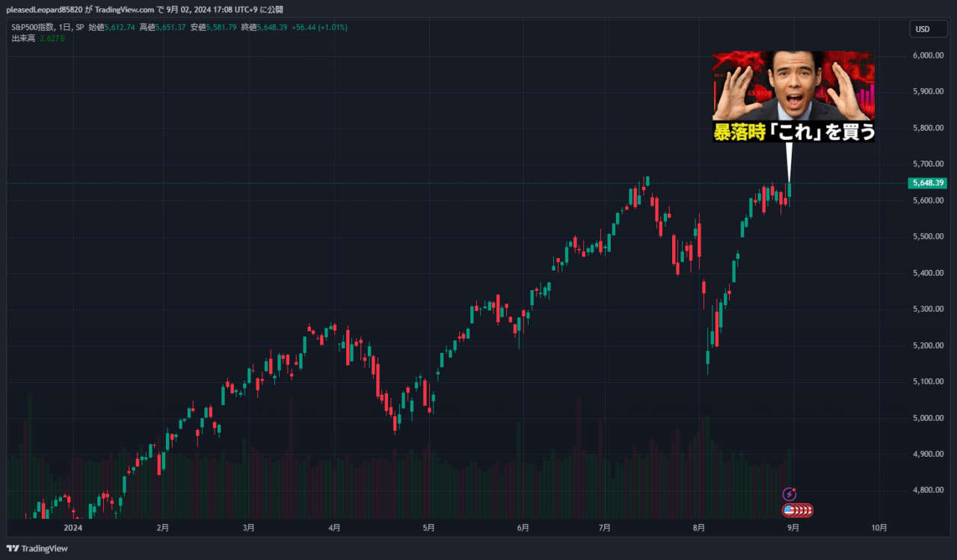The height and width of the screenshot is (560, 957).
Task: Open the 1日 timeframe selector in legend
Action: click(x=66, y=25)
